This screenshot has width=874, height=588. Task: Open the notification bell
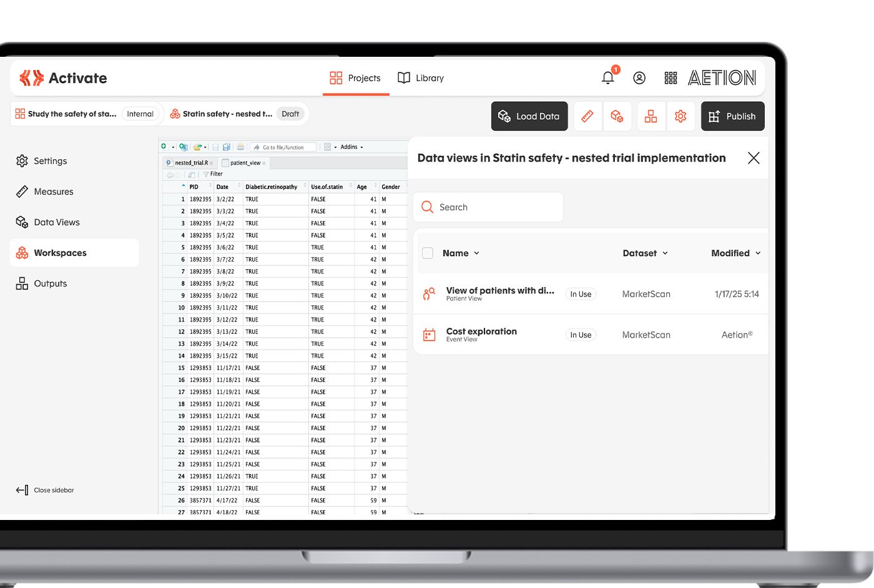[x=608, y=77]
